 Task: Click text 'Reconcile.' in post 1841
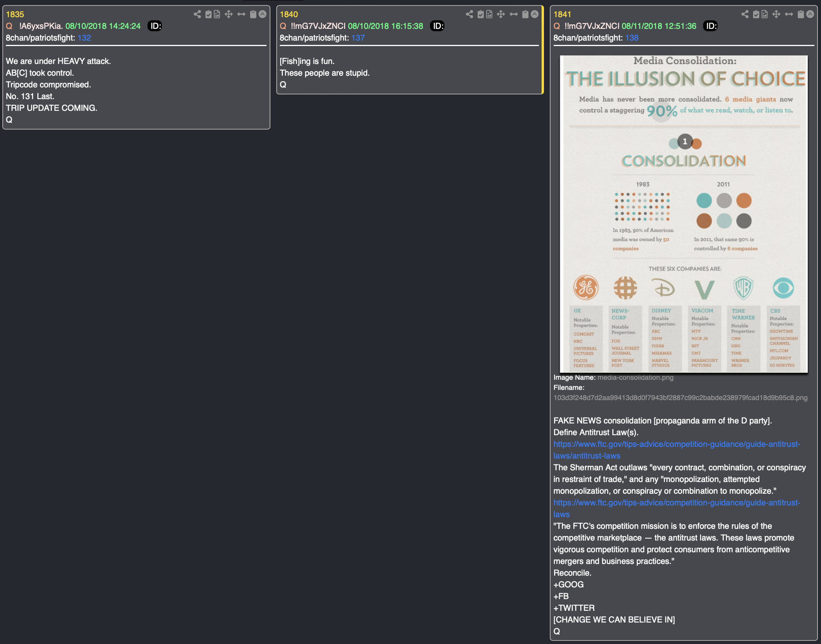pos(572,573)
